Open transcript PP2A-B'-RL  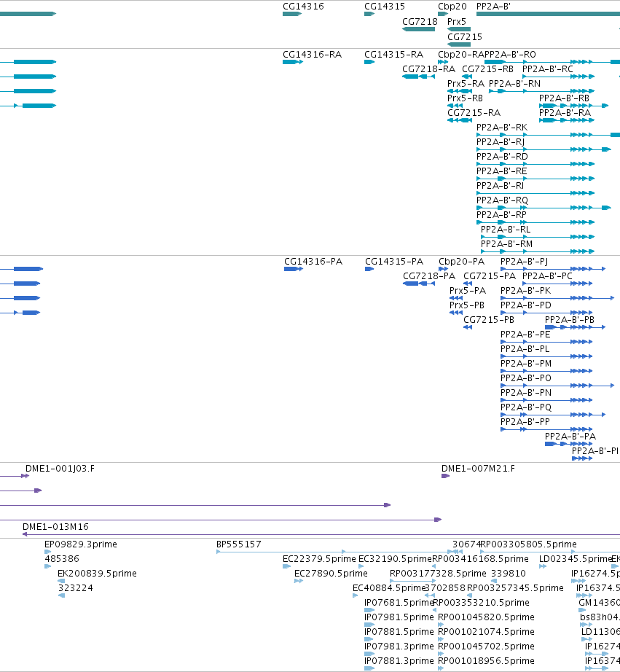(506, 230)
